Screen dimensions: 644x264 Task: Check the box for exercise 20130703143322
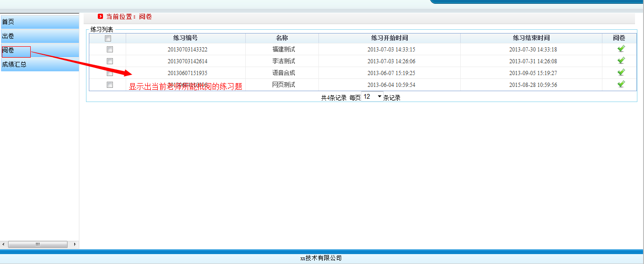click(110, 49)
